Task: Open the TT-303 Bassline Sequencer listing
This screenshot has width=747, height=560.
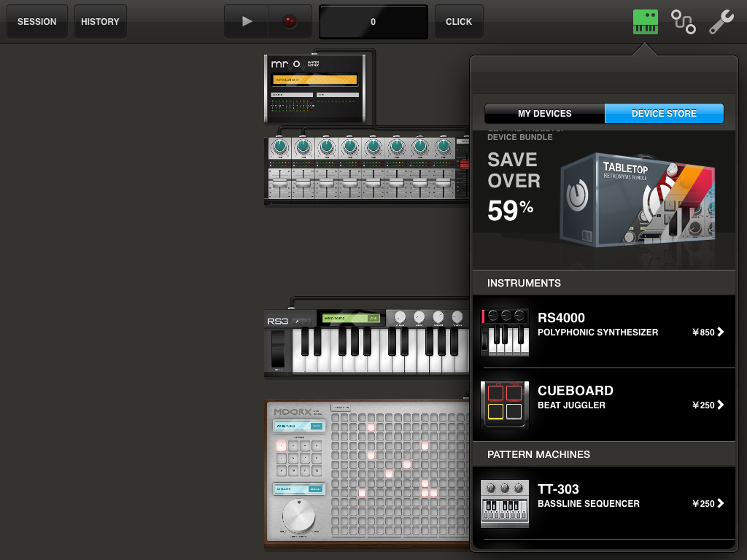Action: [604, 503]
